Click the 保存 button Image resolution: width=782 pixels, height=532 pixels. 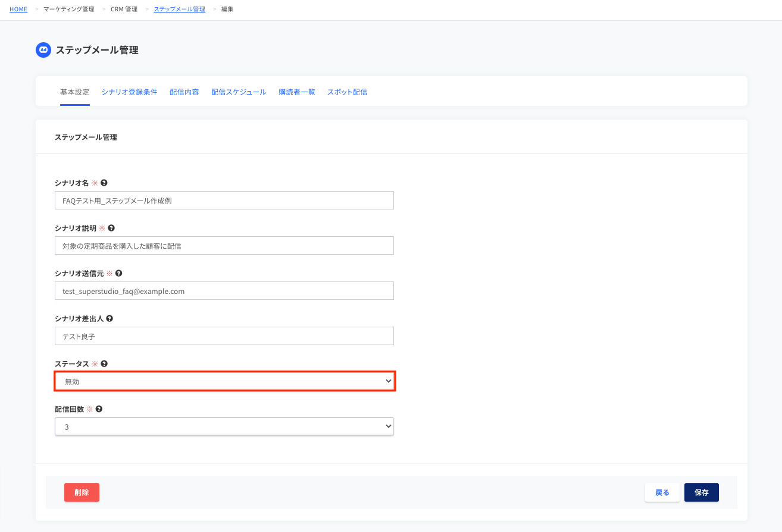[702, 493]
